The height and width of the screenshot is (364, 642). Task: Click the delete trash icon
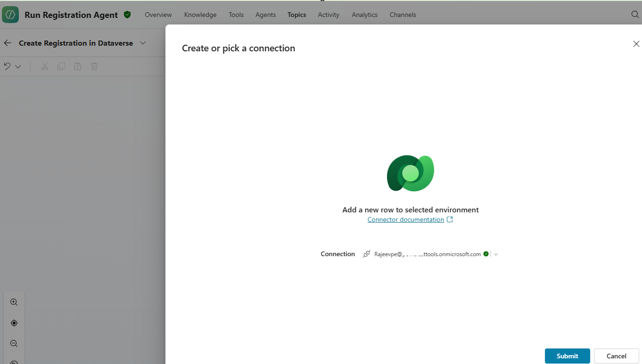pos(94,66)
